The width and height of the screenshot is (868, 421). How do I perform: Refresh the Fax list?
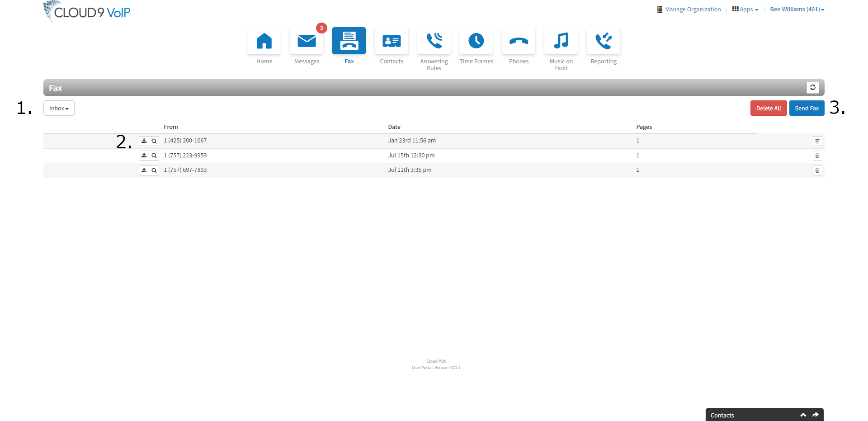click(813, 87)
